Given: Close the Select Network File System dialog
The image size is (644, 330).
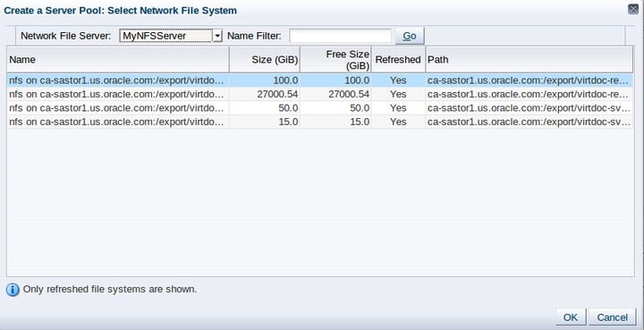Looking at the screenshot, I should pyautogui.click(x=634, y=9).
